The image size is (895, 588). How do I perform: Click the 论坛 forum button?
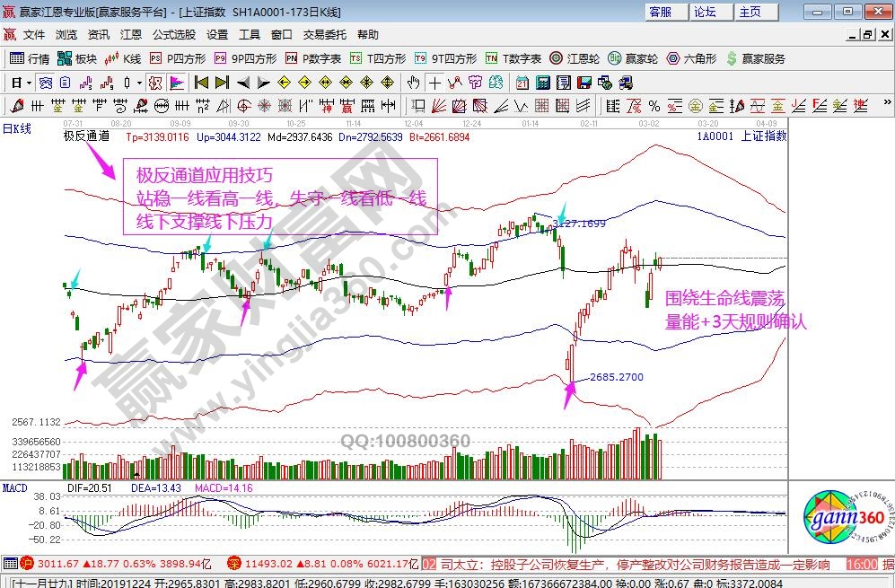[706, 12]
